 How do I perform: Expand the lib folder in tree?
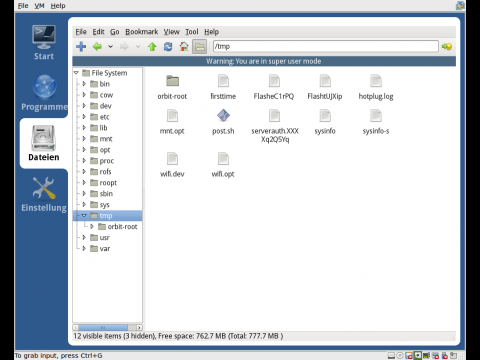[84, 128]
